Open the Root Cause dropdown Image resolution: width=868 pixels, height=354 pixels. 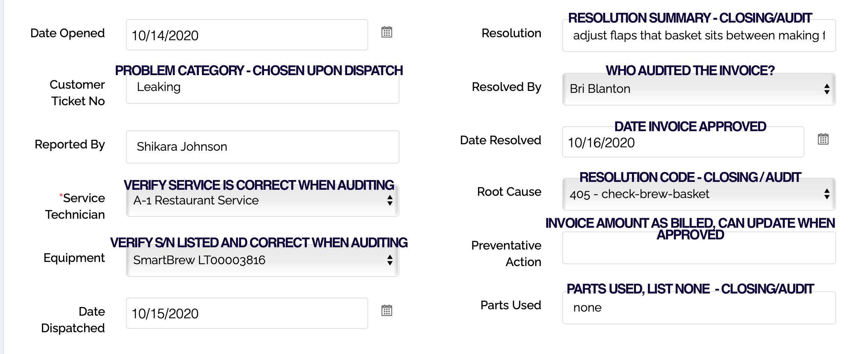tap(698, 194)
